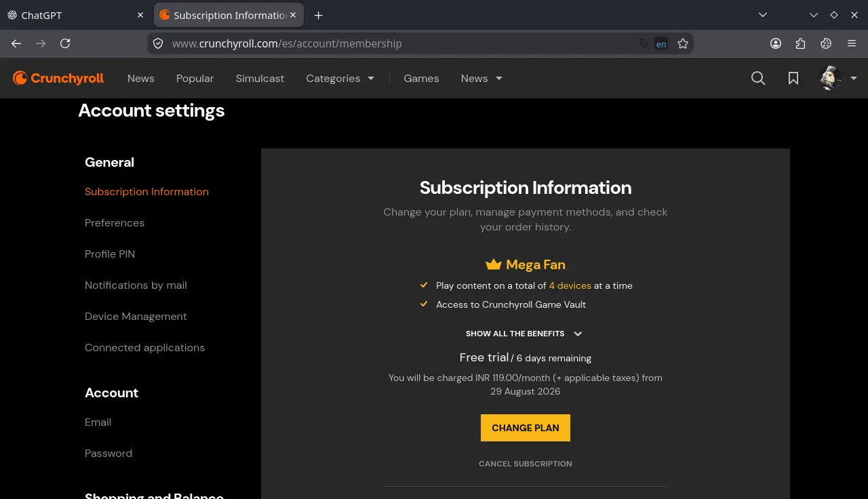
Task: Expand the profile account dropdown arrow
Action: click(x=854, y=78)
